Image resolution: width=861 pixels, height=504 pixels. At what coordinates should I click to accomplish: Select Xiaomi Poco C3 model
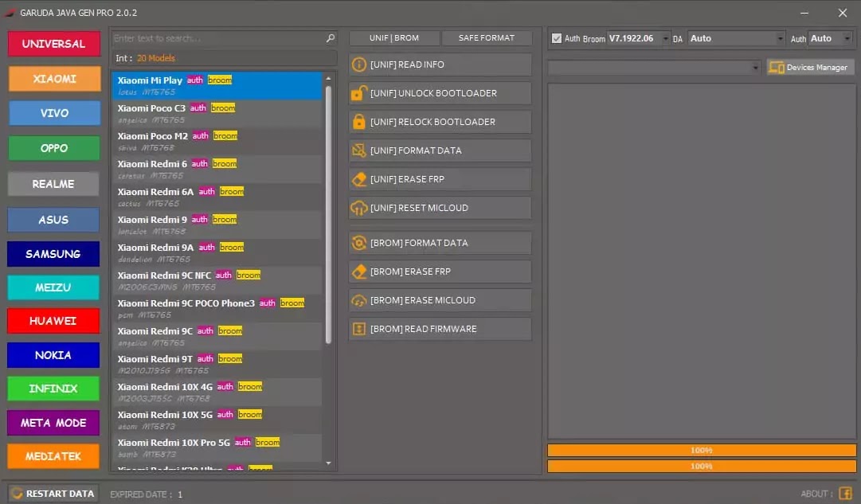[217, 114]
